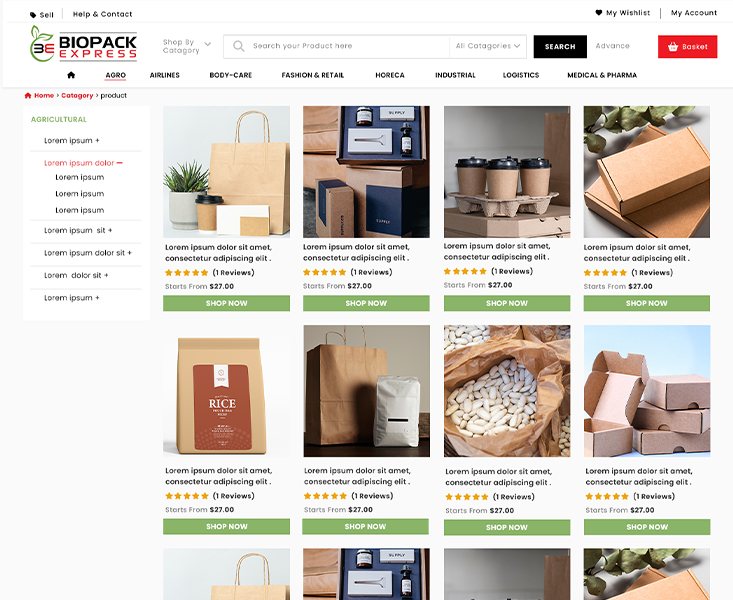Screen dimensions: 733x600
Task: Click five-star rating of first product
Action: tap(187, 273)
